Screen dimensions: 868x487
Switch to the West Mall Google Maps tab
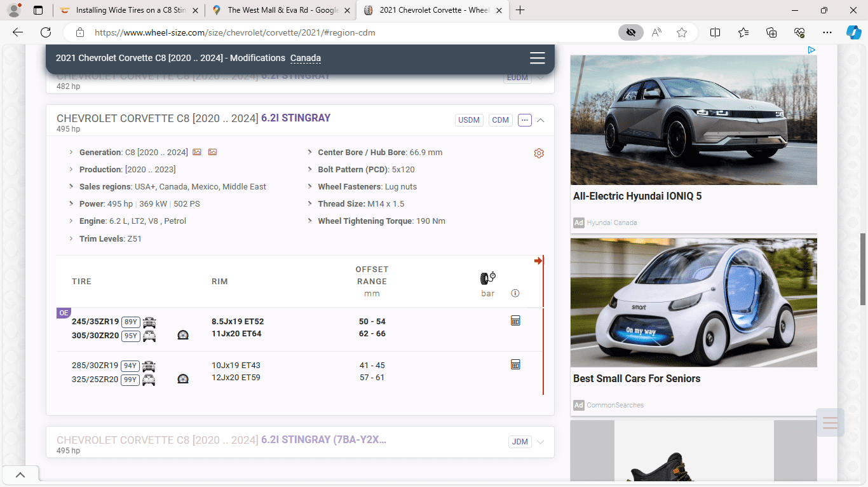(281, 10)
